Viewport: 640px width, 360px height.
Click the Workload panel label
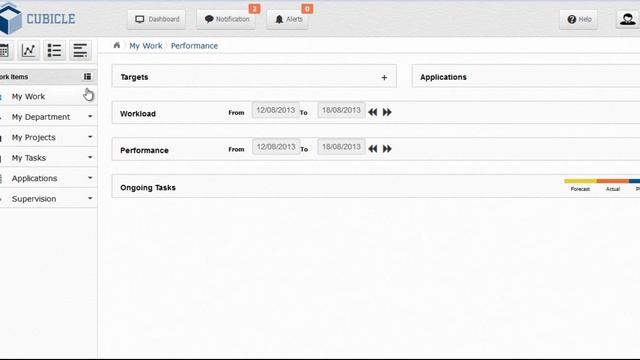pyautogui.click(x=138, y=113)
